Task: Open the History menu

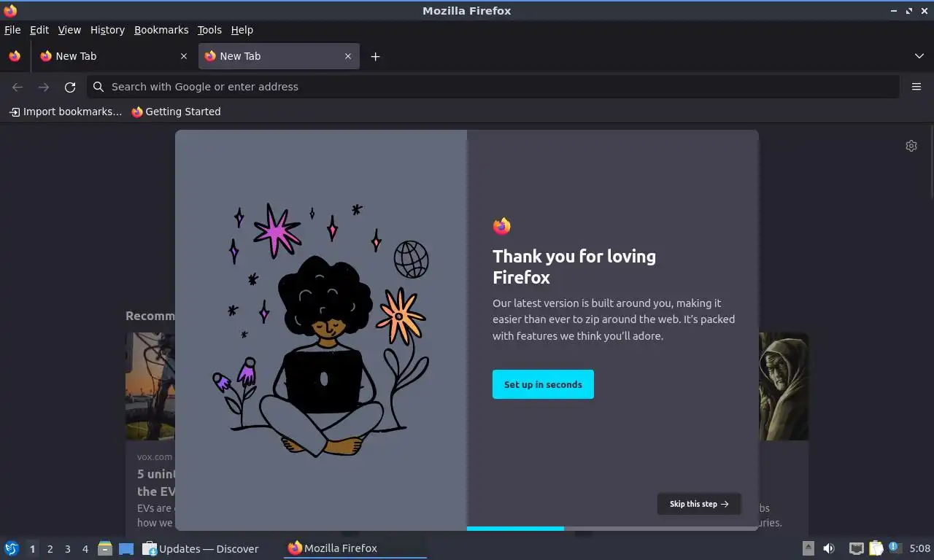Action: point(107,30)
